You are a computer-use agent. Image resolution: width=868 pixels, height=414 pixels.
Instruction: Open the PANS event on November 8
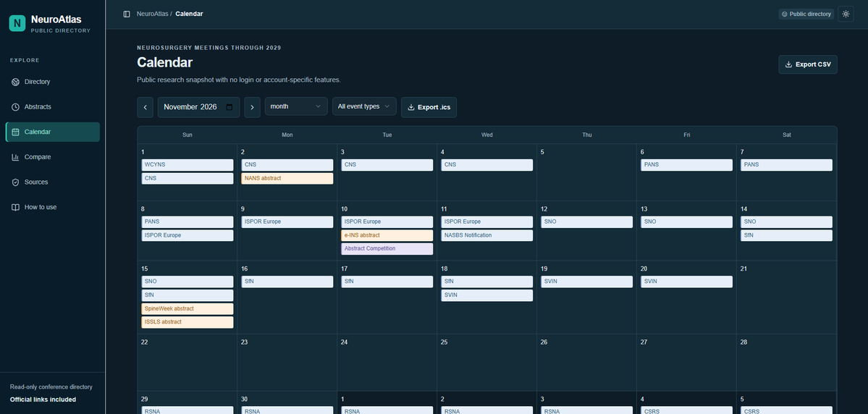tap(187, 222)
